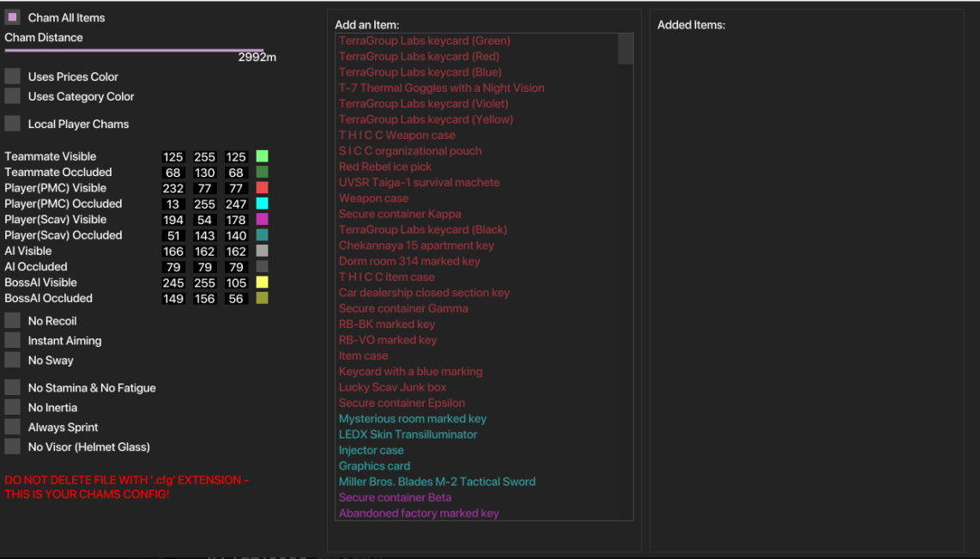Click AI Visible red value 166

pyautogui.click(x=173, y=252)
